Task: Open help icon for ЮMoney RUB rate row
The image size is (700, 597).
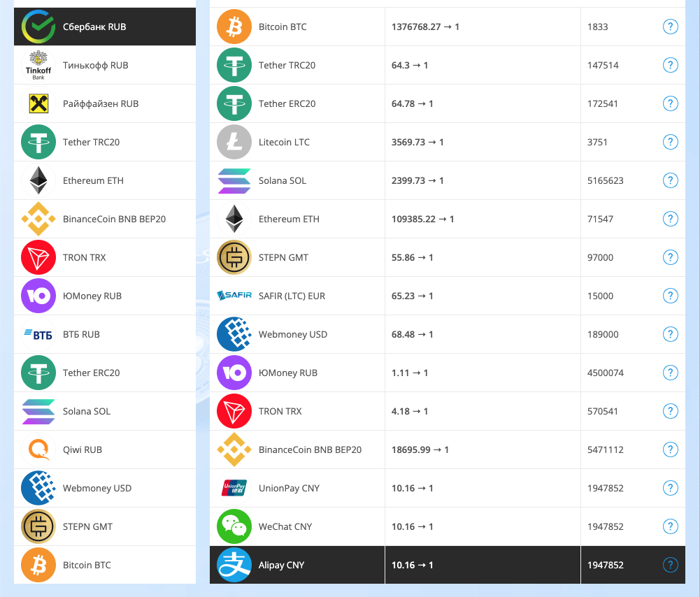Action: [x=670, y=373]
